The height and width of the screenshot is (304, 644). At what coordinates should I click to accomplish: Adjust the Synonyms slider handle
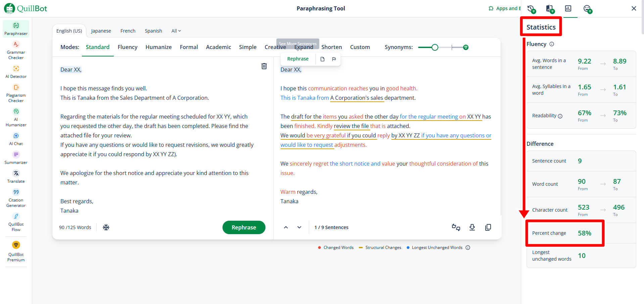tap(435, 47)
